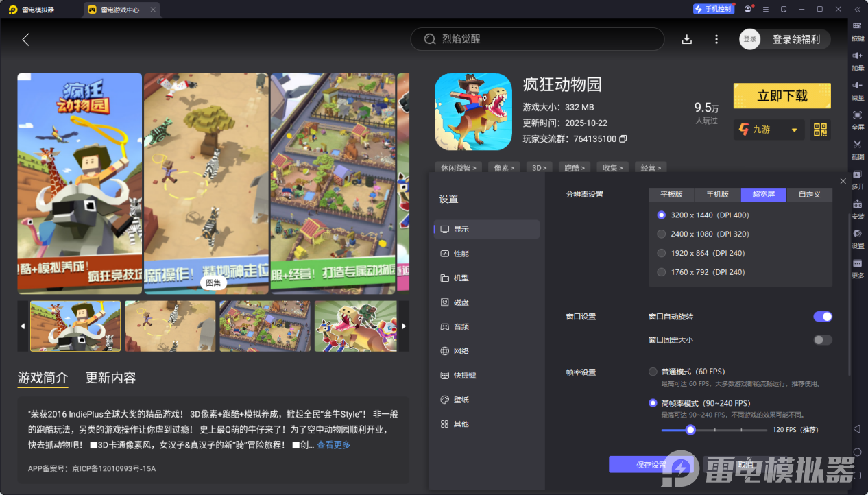Open the 更新内容 tab
The width and height of the screenshot is (868, 495).
point(110,378)
